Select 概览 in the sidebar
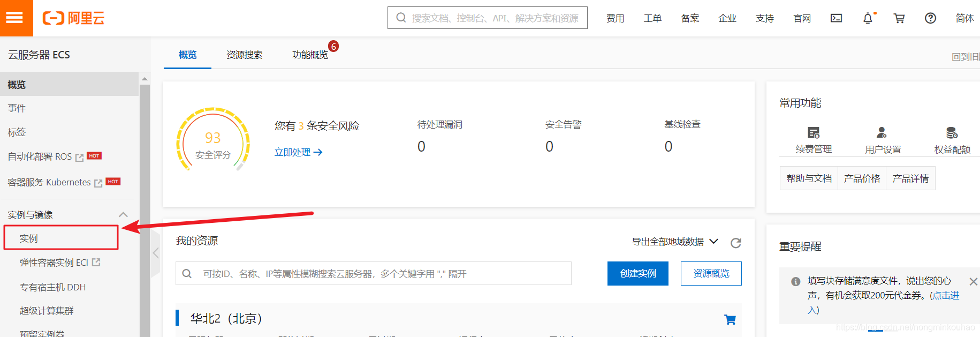The image size is (980, 337). (70, 84)
